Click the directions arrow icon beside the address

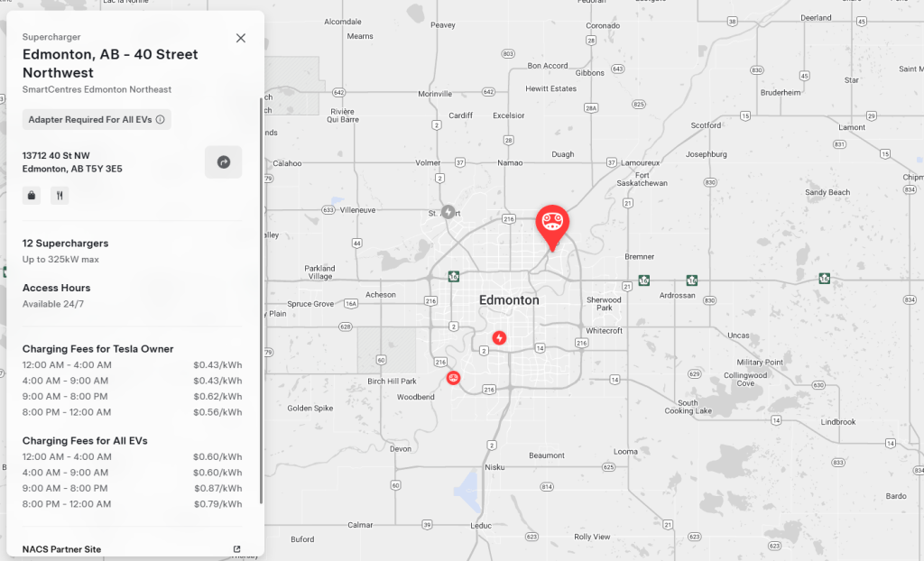[223, 161]
